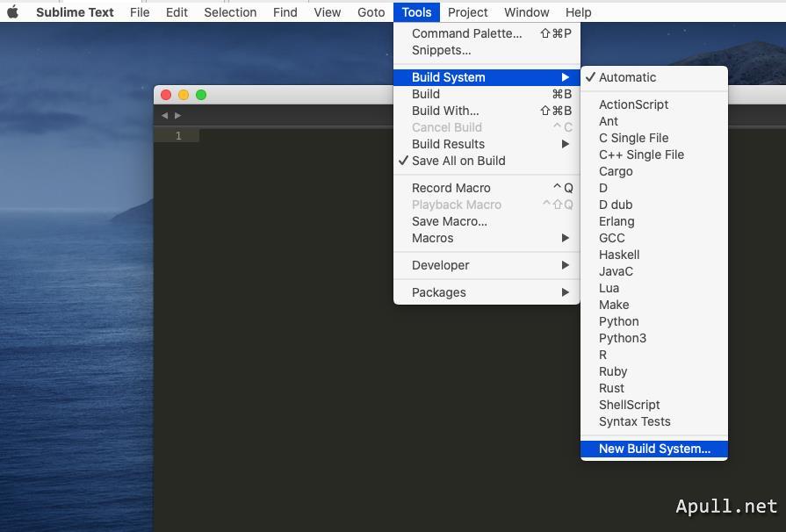This screenshot has height=532, width=786.
Task: Choose Snippets… from Tools menu
Action: coord(487,50)
